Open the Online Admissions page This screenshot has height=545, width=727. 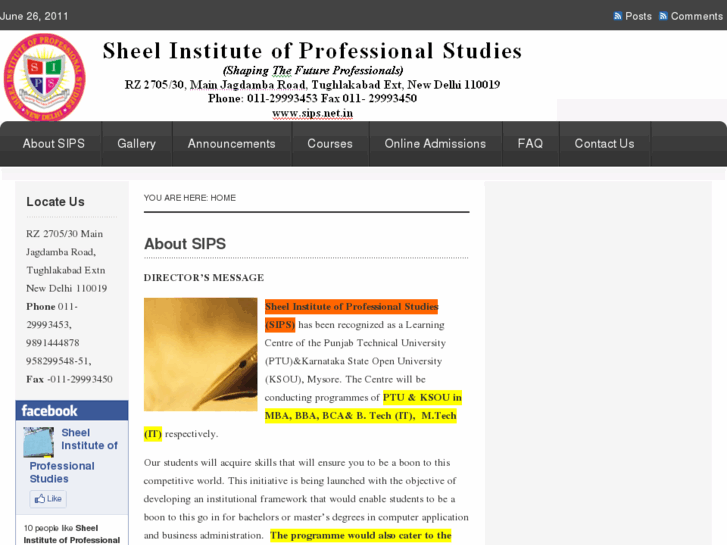(435, 144)
